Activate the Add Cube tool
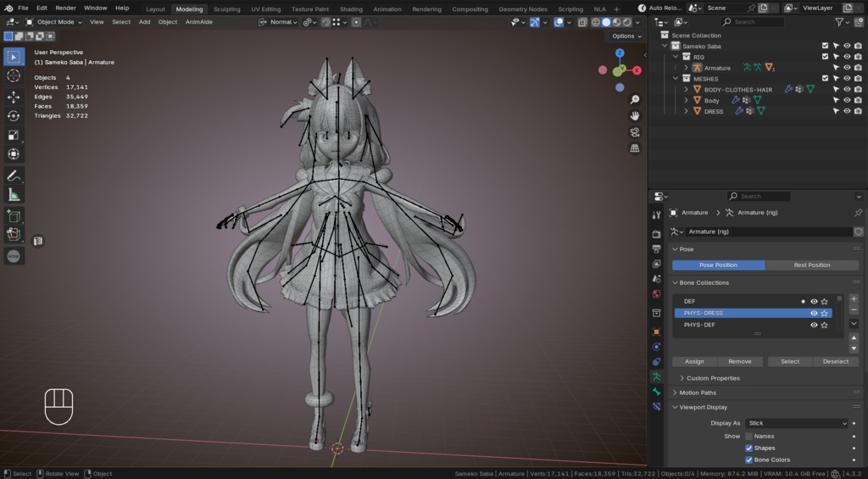Image resolution: width=868 pixels, height=479 pixels. (14, 216)
